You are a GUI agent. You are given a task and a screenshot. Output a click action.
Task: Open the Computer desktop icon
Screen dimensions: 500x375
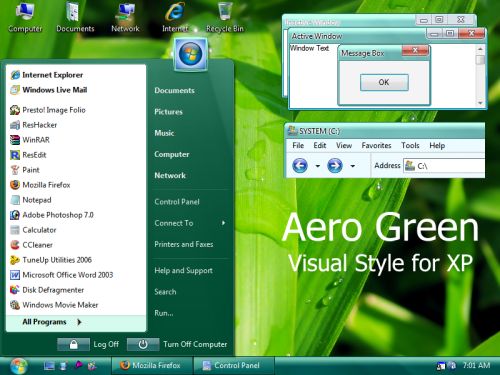coord(25,17)
